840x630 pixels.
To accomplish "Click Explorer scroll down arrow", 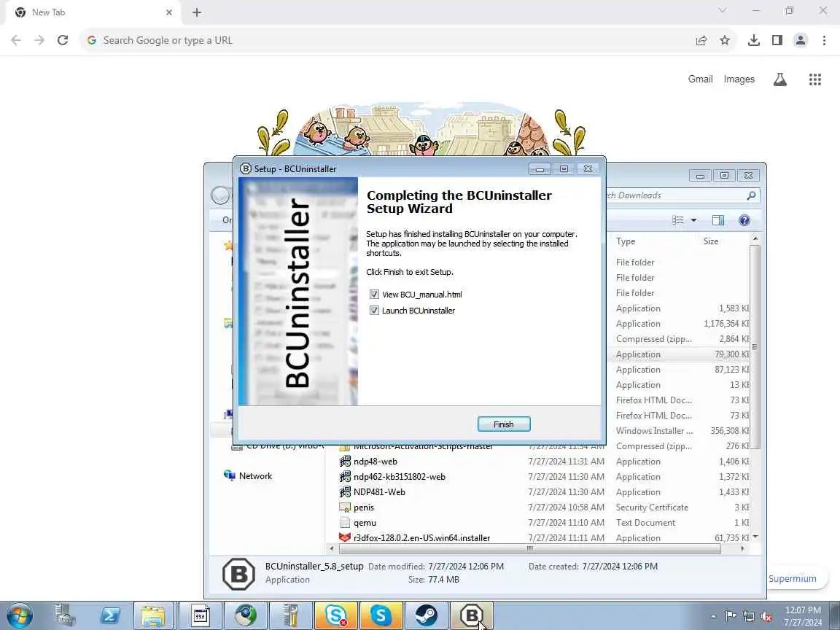I will point(755,536).
